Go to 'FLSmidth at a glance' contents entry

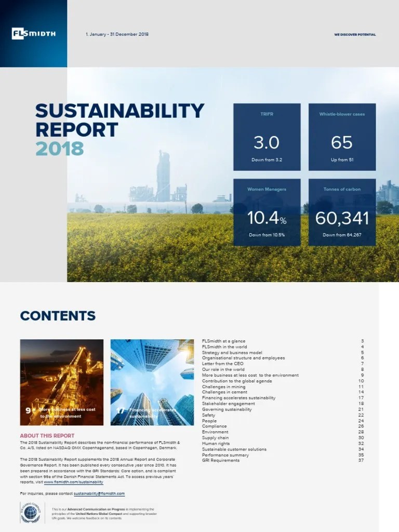pyautogui.click(x=223, y=341)
